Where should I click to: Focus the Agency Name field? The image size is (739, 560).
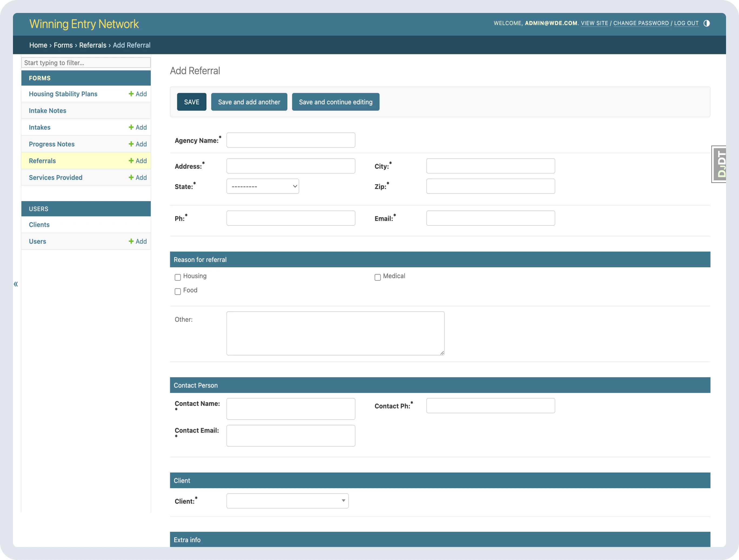pyautogui.click(x=291, y=140)
